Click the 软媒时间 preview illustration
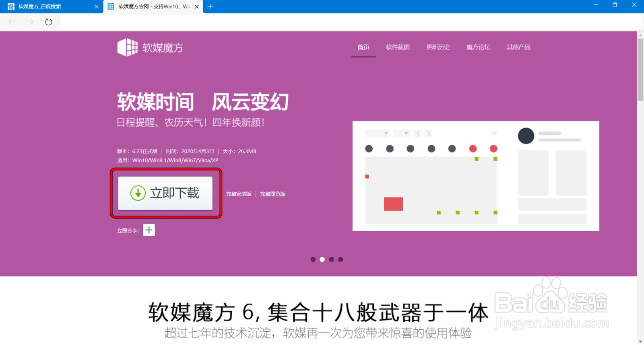The width and height of the screenshot is (644, 345). click(x=476, y=176)
